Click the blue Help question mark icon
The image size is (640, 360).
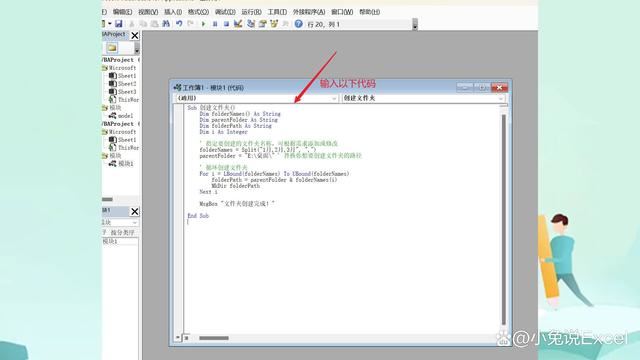[x=298, y=24]
